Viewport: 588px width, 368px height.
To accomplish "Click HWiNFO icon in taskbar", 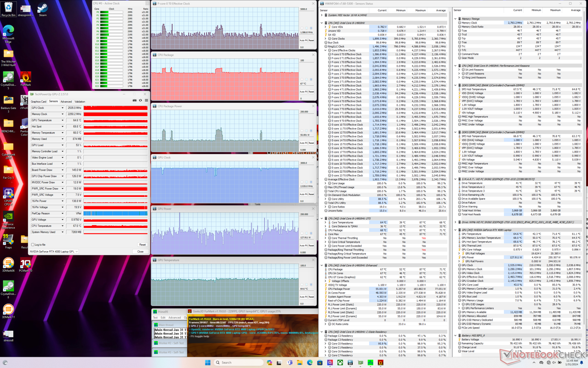I will (x=350, y=362).
